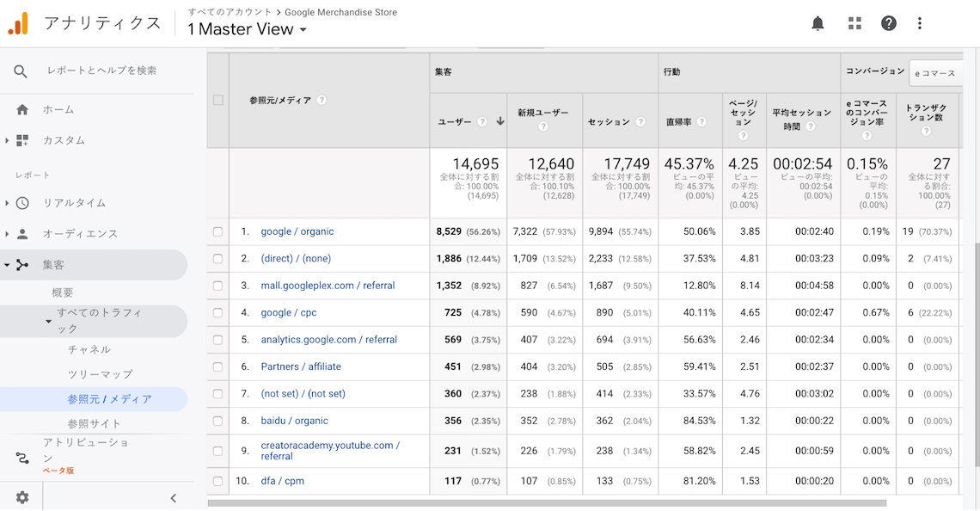Open the admin settings gear
Viewport: 980px width, 511px height.
[x=22, y=497]
